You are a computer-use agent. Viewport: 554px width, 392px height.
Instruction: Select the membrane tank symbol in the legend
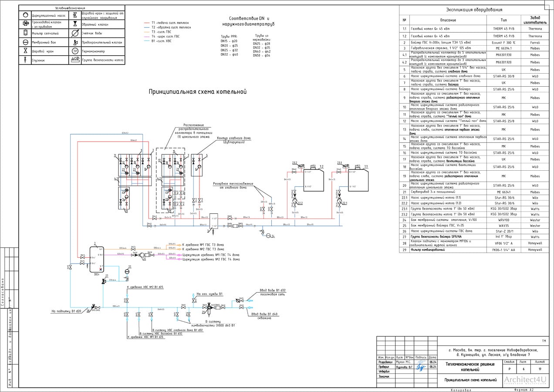click(26, 42)
